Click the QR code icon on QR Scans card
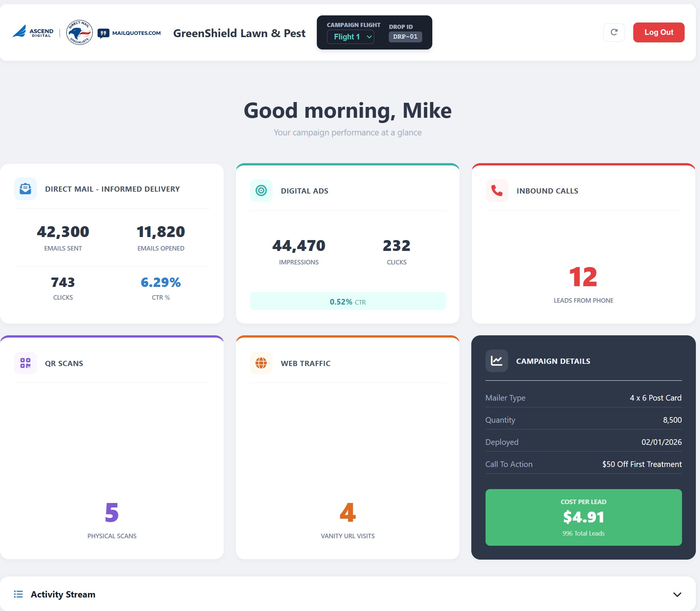Screen dimensions: 700x611 point(25,363)
